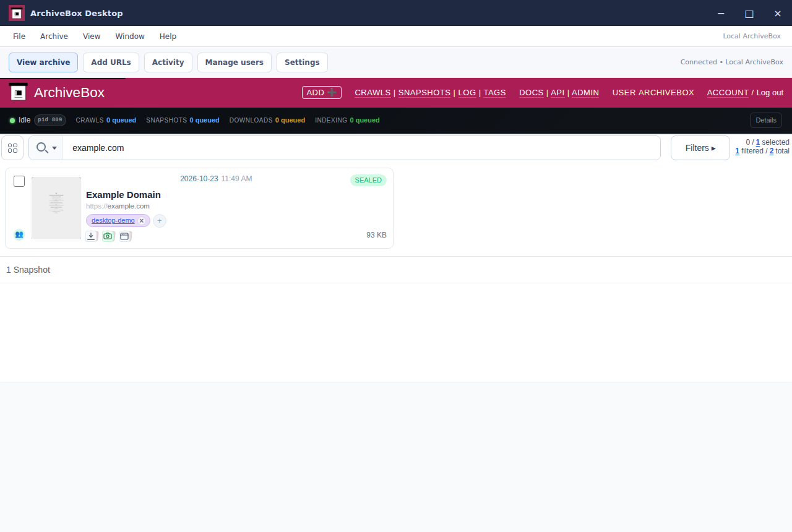
Task: Go to the Add URLs tab
Action: [x=111, y=62]
